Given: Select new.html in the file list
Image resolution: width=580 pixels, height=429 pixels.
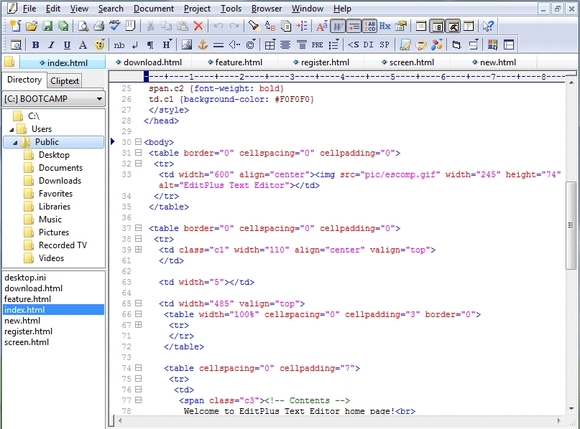Looking at the screenshot, I should pos(22,321).
